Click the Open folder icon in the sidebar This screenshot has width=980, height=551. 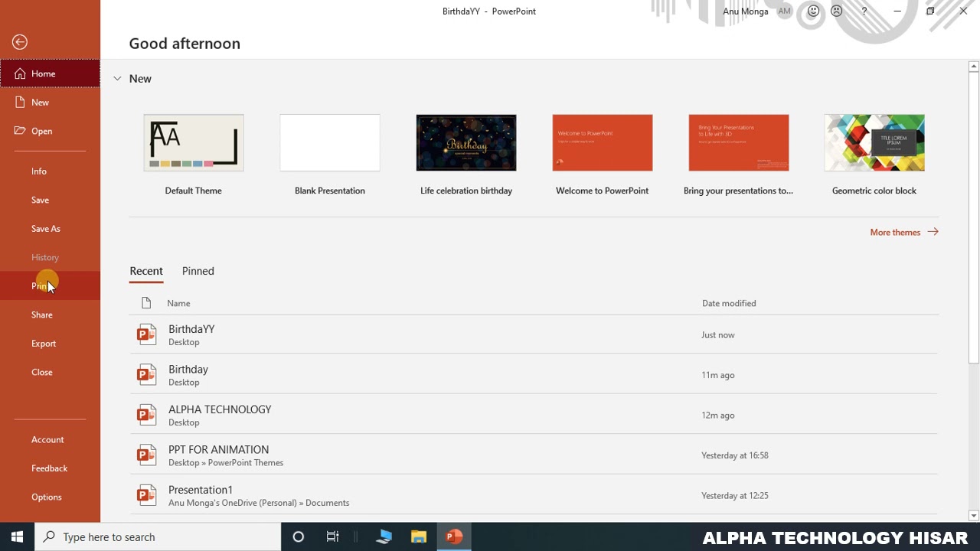(20, 131)
